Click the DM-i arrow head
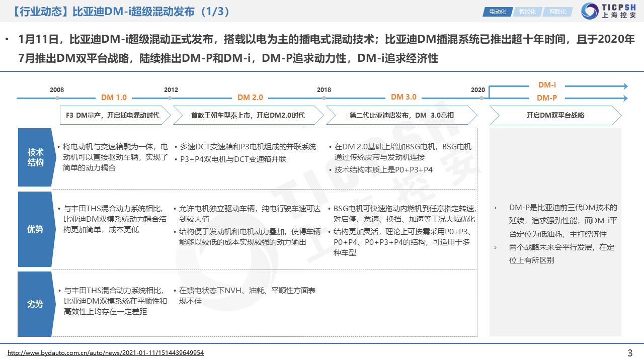This screenshot has height=362, width=644. (625, 86)
